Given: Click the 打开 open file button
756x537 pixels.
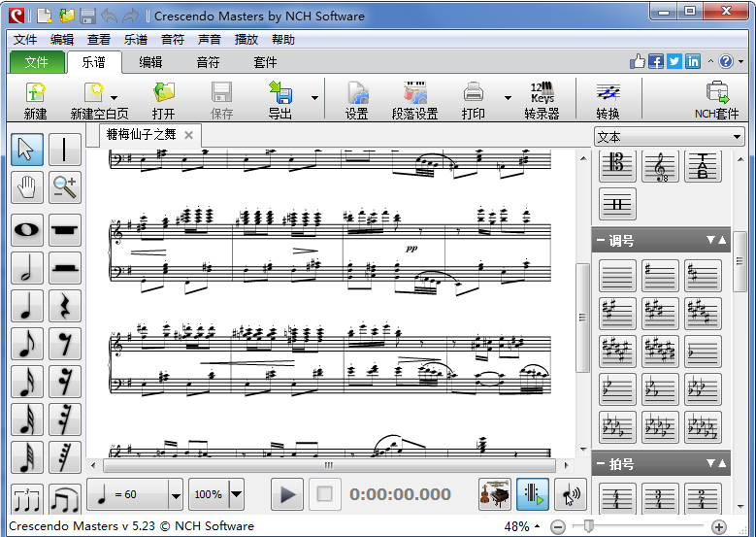Looking at the screenshot, I should click(163, 100).
